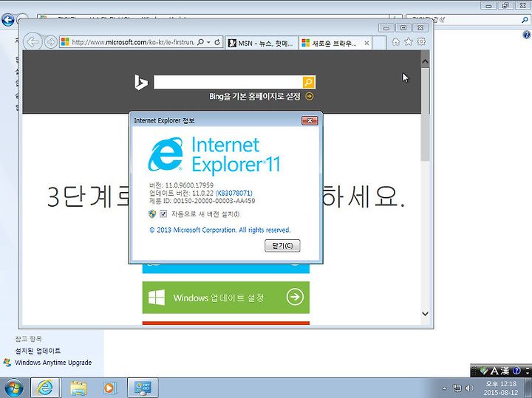532x398 pixels.
Task: Close the Internet Explorer 정보 dialog
Action: [310, 120]
